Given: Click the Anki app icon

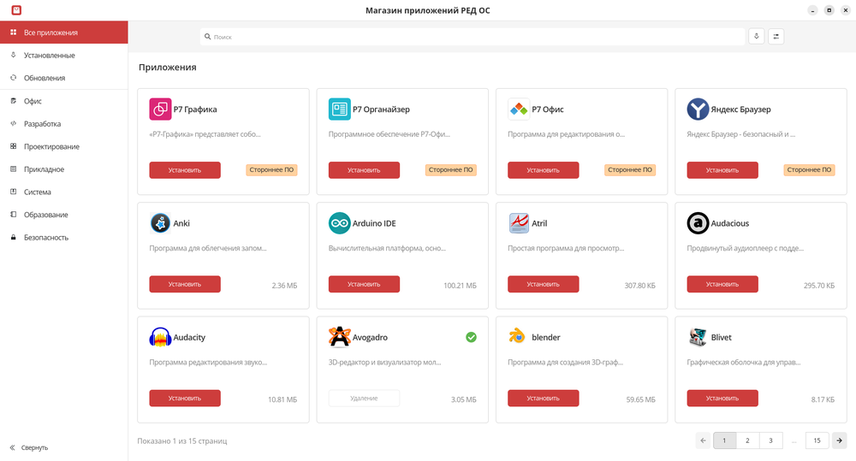Looking at the screenshot, I should [x=160, y=223].
